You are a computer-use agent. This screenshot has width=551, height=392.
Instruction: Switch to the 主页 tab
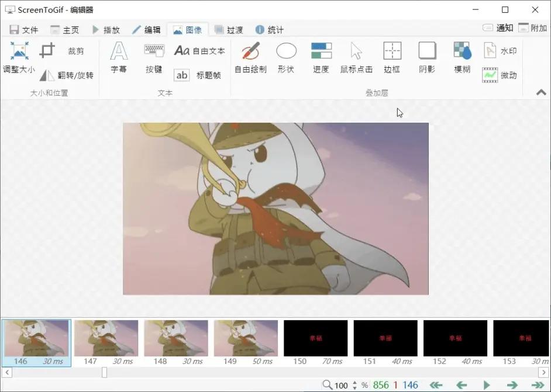tap(65, 30)
